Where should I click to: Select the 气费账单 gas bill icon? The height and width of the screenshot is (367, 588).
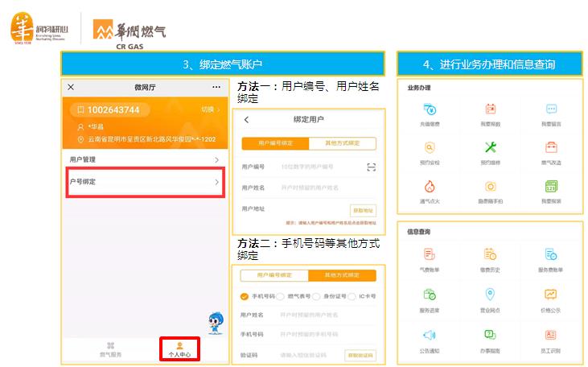(x=430, y=255)
